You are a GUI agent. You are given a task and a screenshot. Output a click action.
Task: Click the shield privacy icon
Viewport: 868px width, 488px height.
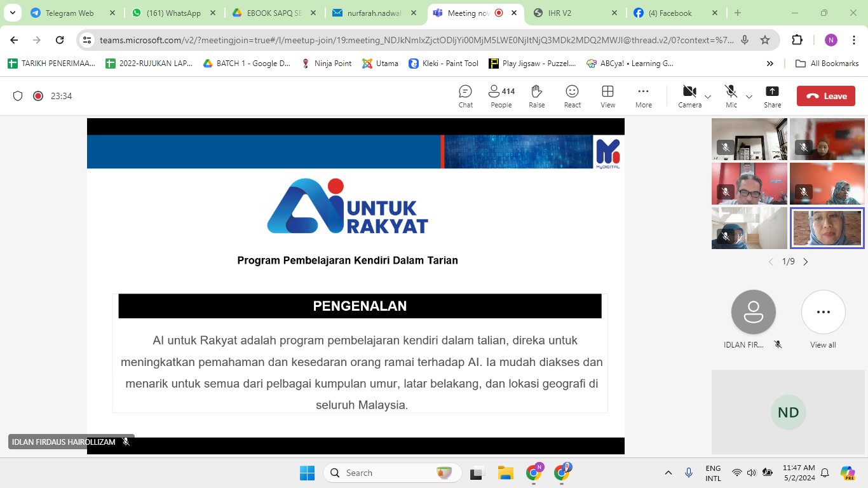click(x=18, y=96)
